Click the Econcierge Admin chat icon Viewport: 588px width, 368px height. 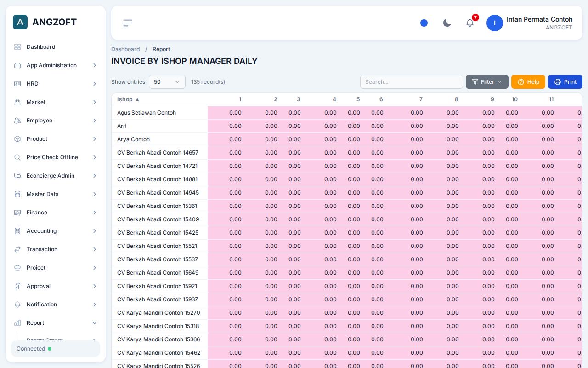pos(17,176)
